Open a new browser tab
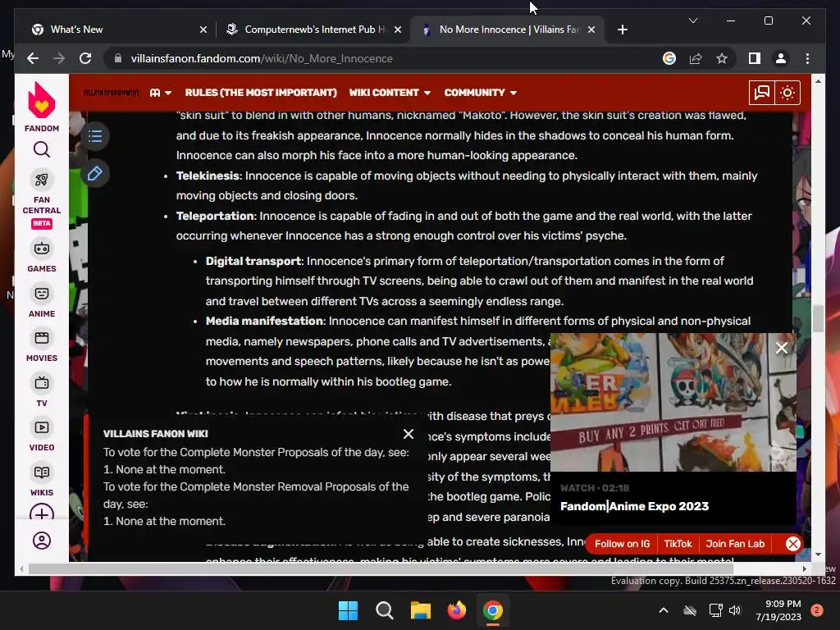 coord(622,30)
